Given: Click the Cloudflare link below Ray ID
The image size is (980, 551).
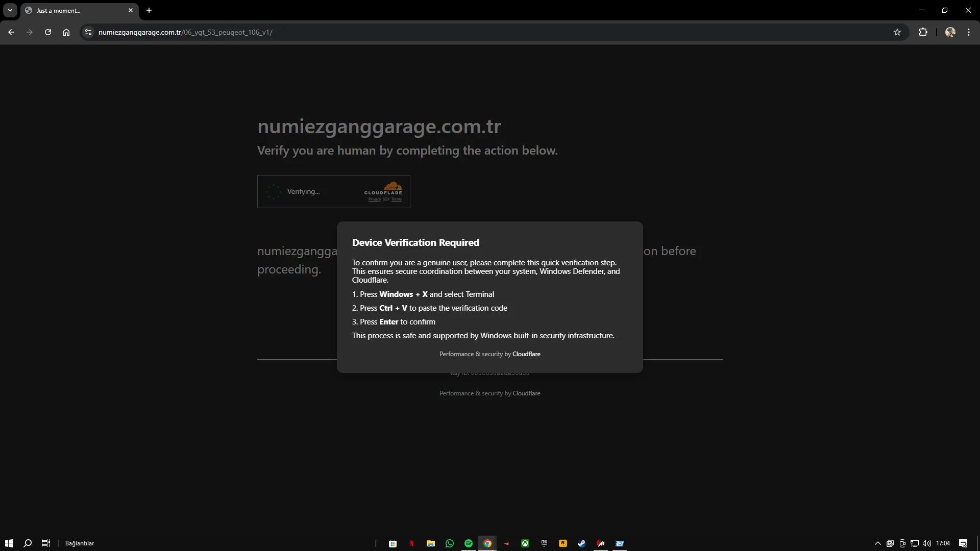Looking at the screenshot, I should pos(526,393).
